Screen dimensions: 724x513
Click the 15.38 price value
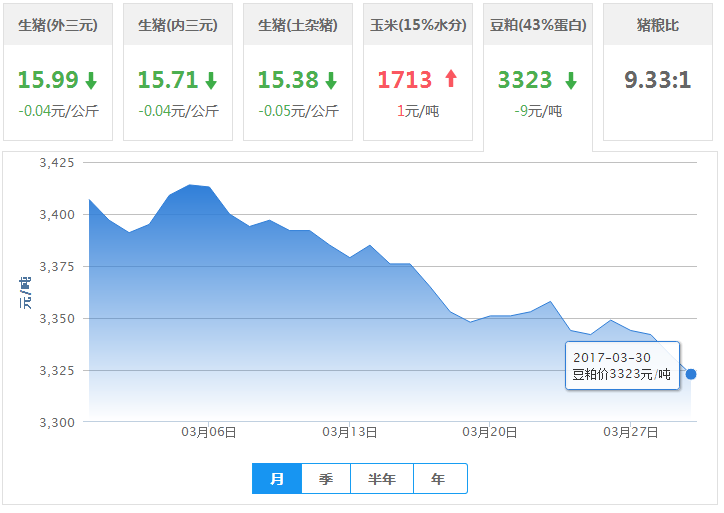tap(288, 80)
